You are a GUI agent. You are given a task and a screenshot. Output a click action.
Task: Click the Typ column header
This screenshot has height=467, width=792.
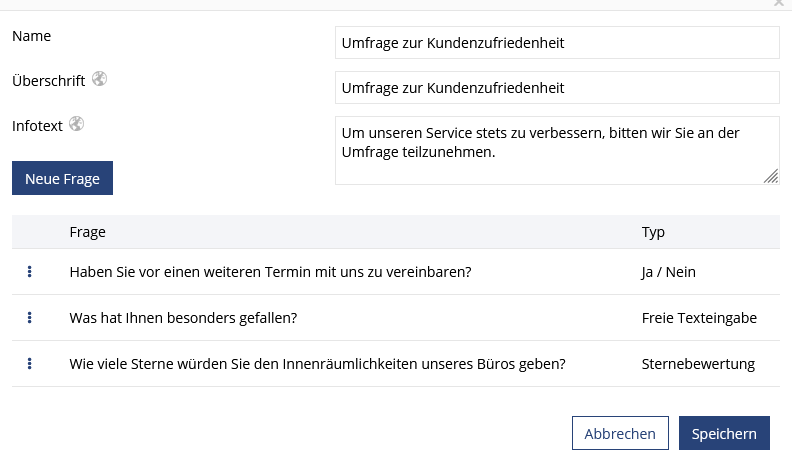[x=653, y=232]
